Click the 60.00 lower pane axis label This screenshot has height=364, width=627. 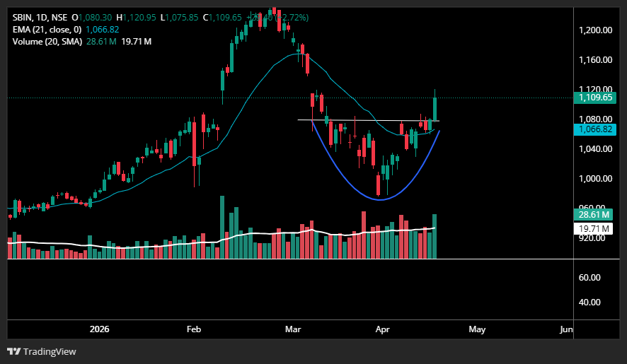point(589,278)
